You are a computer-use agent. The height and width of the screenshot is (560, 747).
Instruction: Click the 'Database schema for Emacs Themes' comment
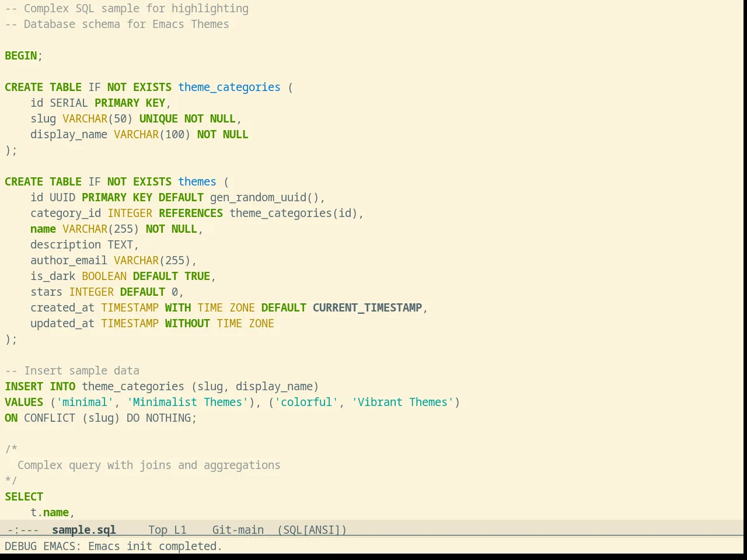click(x=117, y=24)
